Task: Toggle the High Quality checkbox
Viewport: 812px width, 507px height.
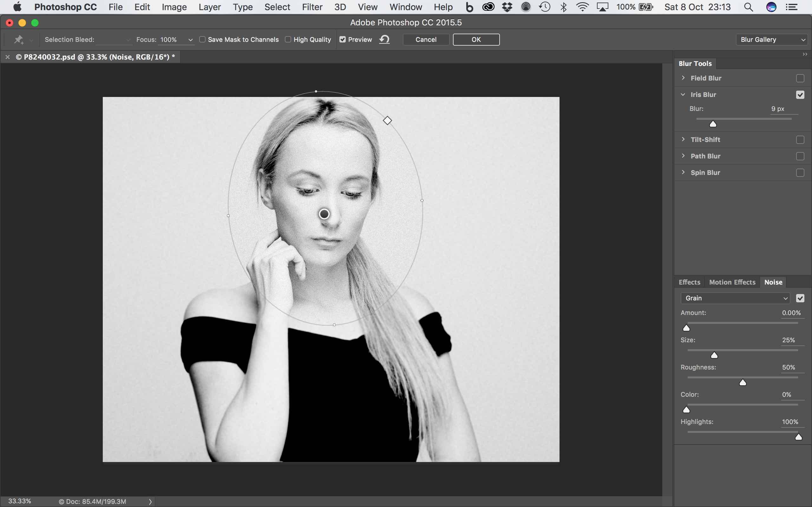Action: pyautogui.click(x=288, y=40)
